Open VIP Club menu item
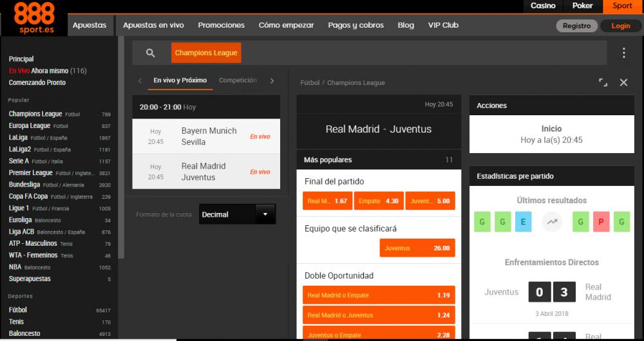The image size is (644, 341). pyautogui.click(x=443, y=25)
